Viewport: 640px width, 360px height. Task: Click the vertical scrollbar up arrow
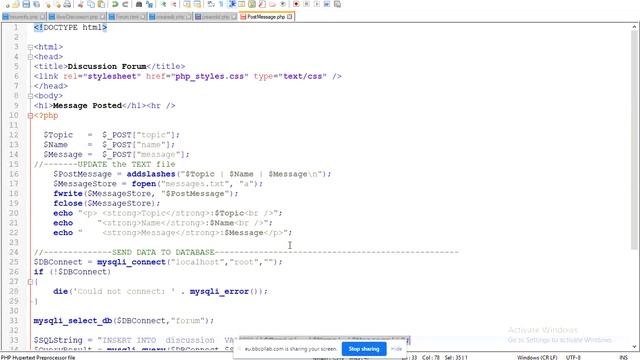pos(634,27)
